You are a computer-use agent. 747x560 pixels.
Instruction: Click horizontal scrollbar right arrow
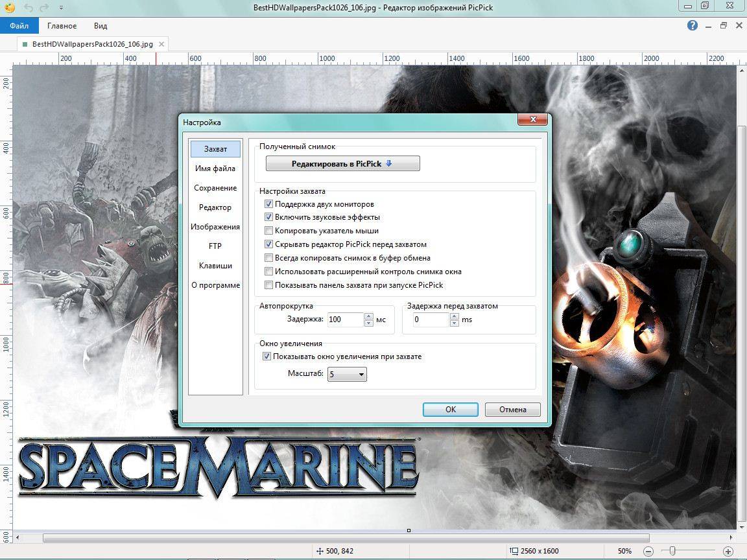[731, 537]
